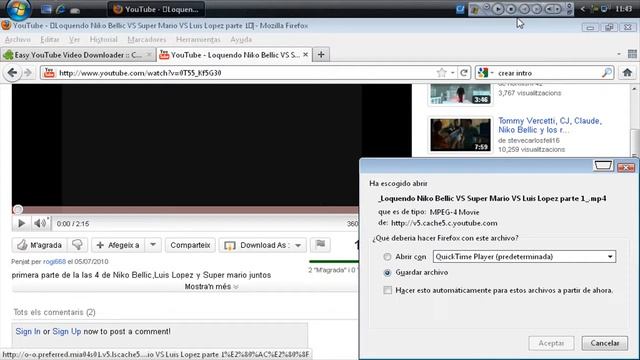Open a new tab with plus button

tap(321, 54)
